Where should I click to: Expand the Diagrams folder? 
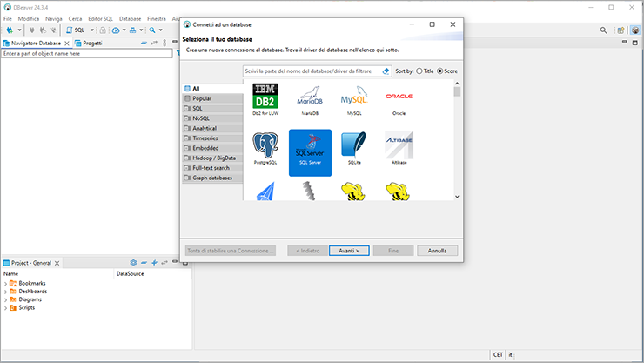point(5,299)
